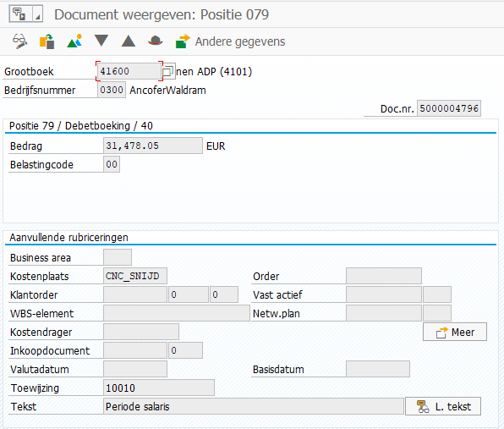This screenshot has height=429, width=504.
Task: Open document header hat icon
Action: click(x=156, y=41)
